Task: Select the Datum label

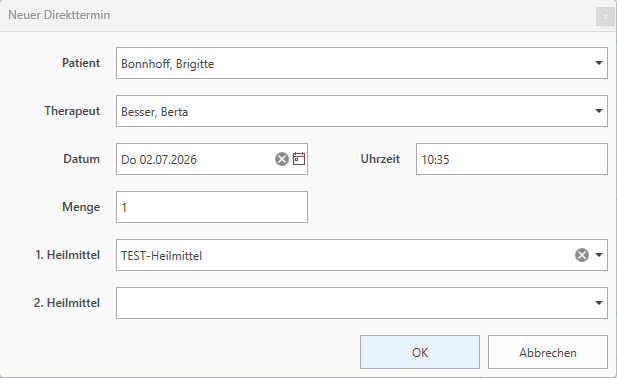Action: 81,159
